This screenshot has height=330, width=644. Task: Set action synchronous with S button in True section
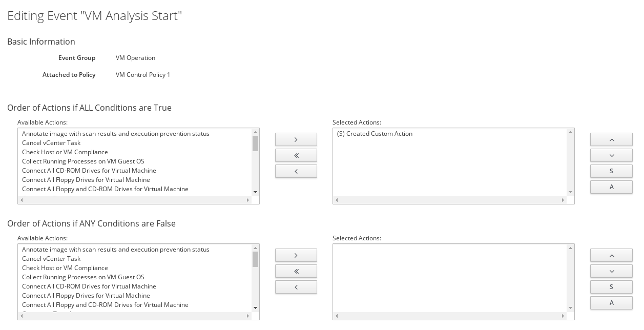click(611, 171)
